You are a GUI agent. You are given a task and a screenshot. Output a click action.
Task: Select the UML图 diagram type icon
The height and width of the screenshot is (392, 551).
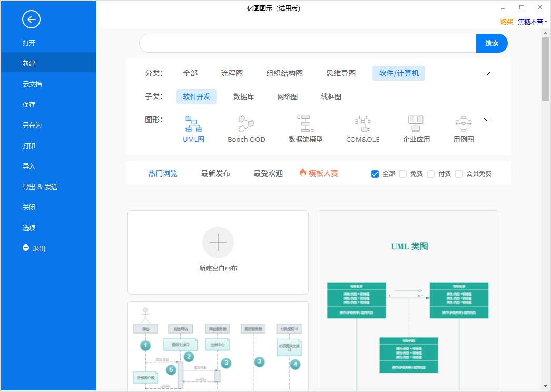[x=193, y=125]
